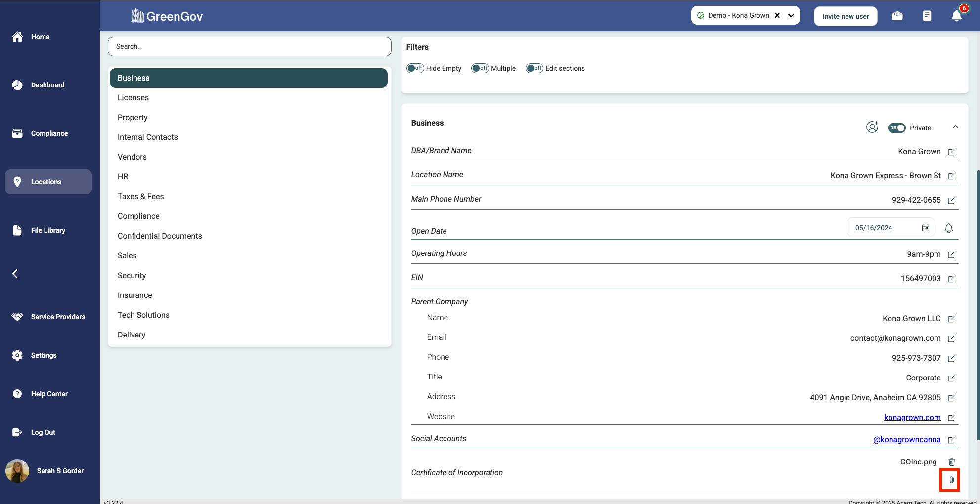Open the Confidential Documents category

(x=249, y=236)
